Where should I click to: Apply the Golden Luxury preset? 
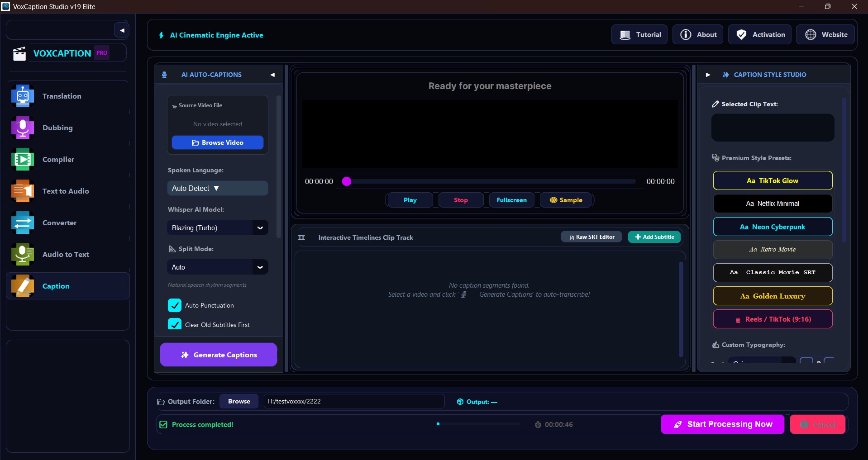tap(773, 296)
